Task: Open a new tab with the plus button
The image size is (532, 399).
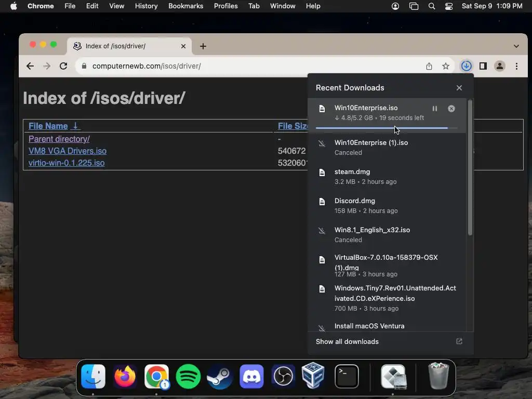Action: (x=203, y=46)
